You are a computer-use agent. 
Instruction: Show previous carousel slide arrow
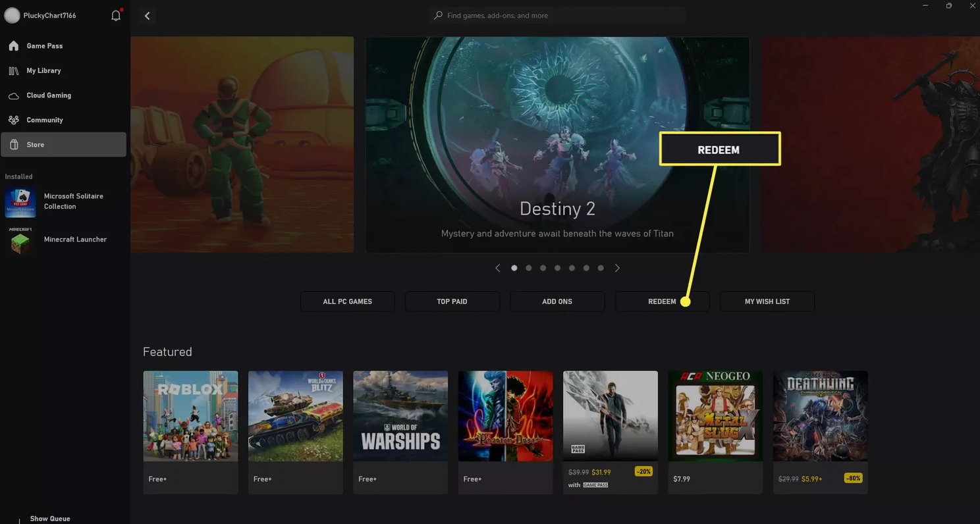(497, 268)
